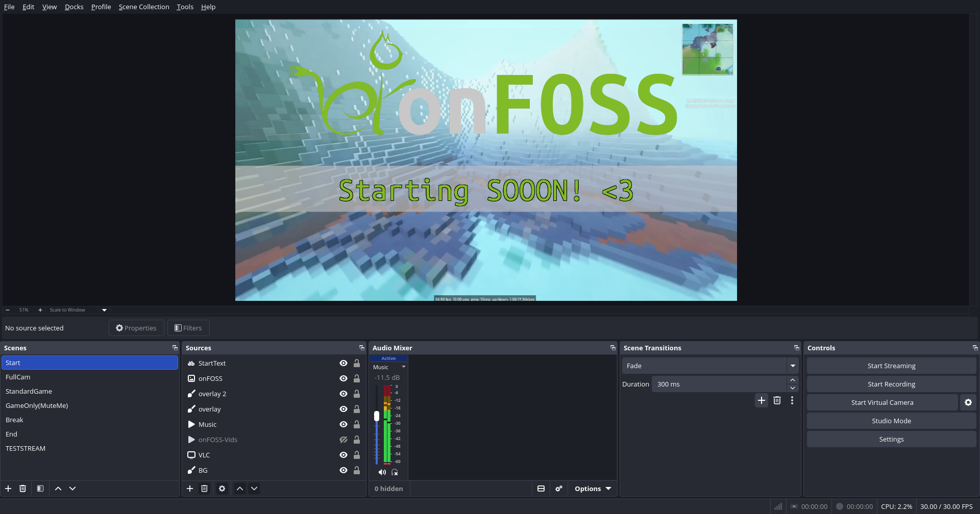
Task: Open virtual camera settings gear
Action: [x=968, y=402]
